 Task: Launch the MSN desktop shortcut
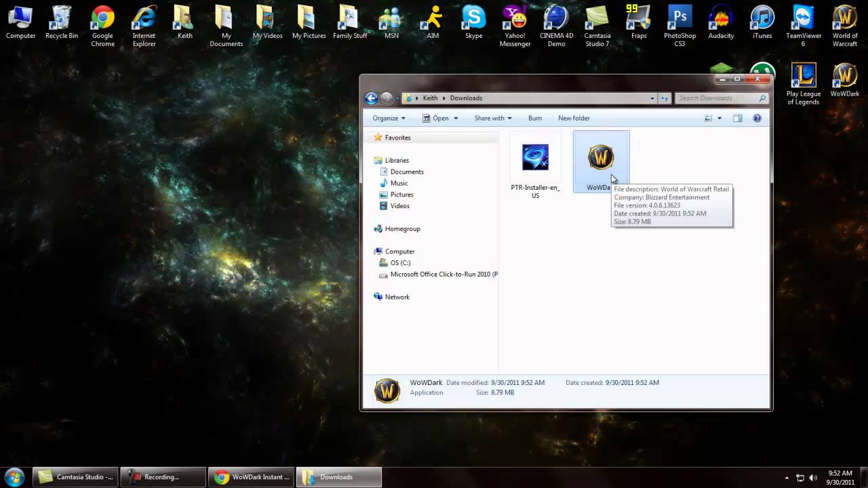coord(391,22)
